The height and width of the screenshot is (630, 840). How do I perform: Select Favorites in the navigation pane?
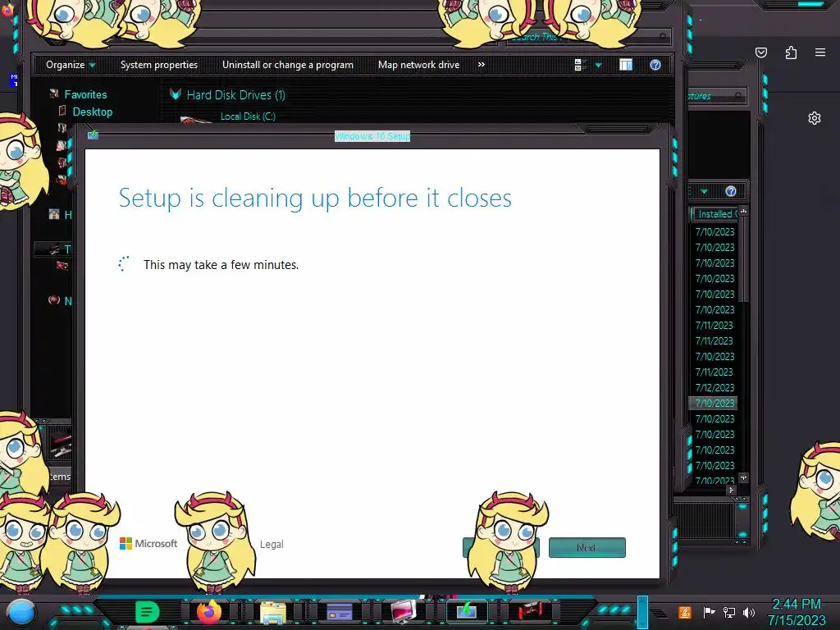(x=85, y=94)
